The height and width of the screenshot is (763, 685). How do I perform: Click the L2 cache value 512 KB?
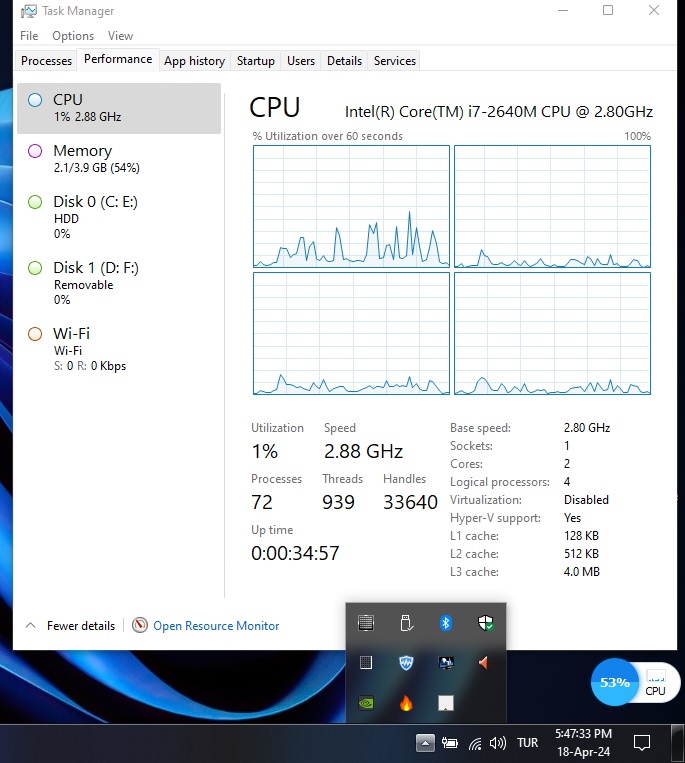(x=581, y=554)
